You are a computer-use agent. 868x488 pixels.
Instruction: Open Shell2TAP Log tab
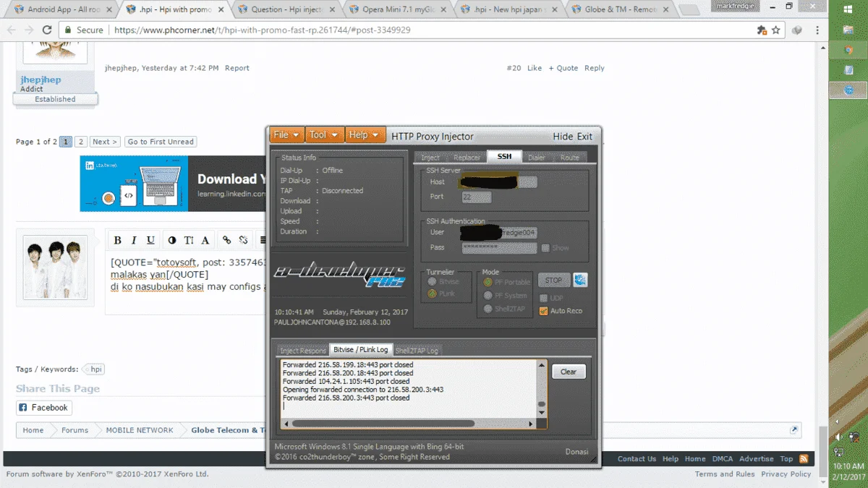(x=417, y=350)
